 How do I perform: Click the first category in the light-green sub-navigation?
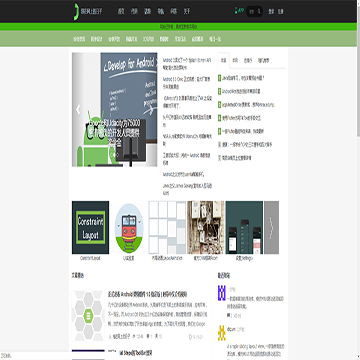tap(79, 39)
